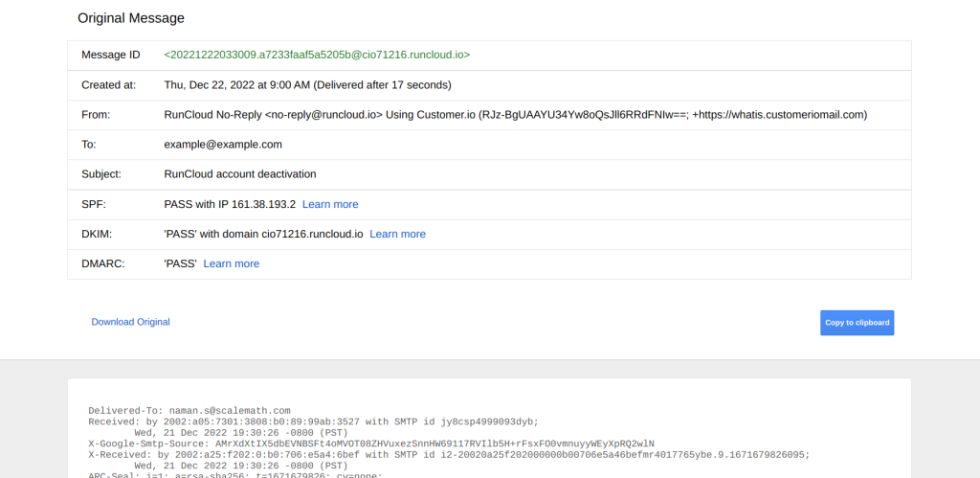
Task: Click the DKIM: label
Action: pyautogui.click(x=96, y=234)
